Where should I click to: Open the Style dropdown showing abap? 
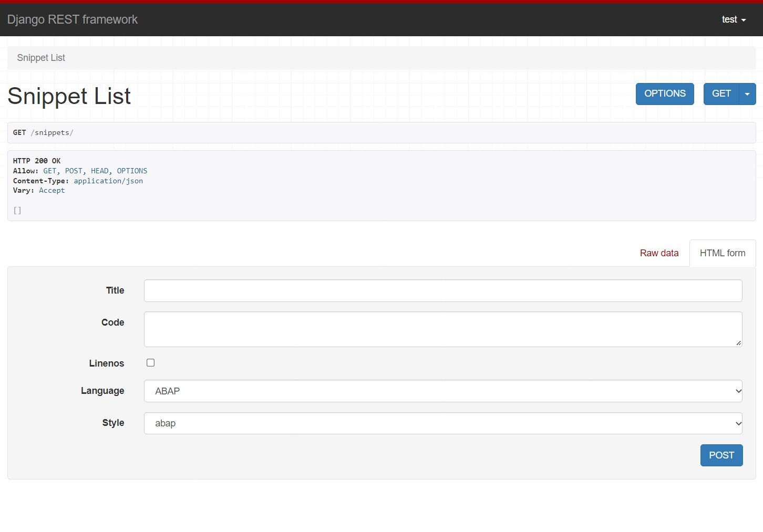(443, 423)
